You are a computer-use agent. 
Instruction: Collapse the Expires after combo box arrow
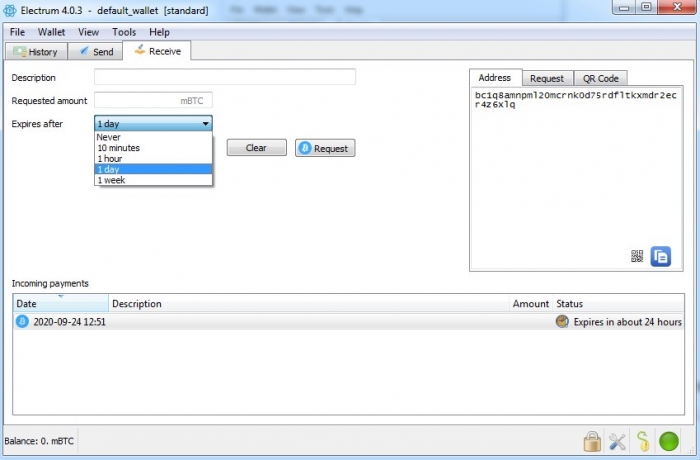click(205, 124)
